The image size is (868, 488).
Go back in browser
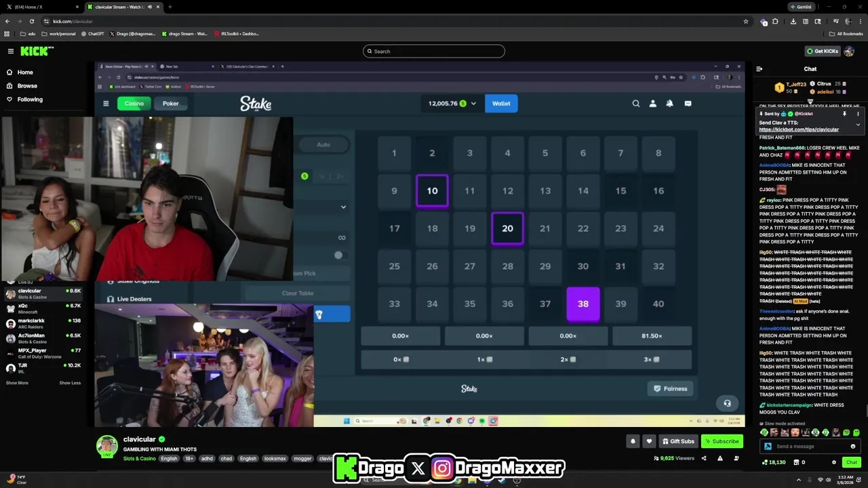7,21
